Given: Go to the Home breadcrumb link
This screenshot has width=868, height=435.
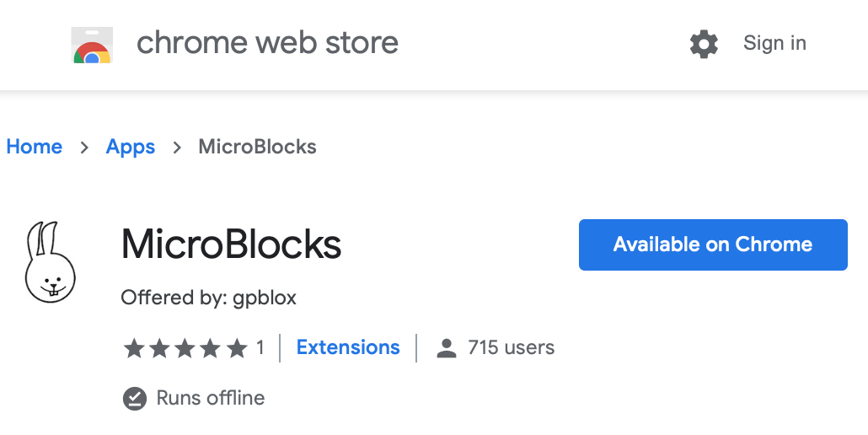Looking at the screenshot, I should point(35,147).
